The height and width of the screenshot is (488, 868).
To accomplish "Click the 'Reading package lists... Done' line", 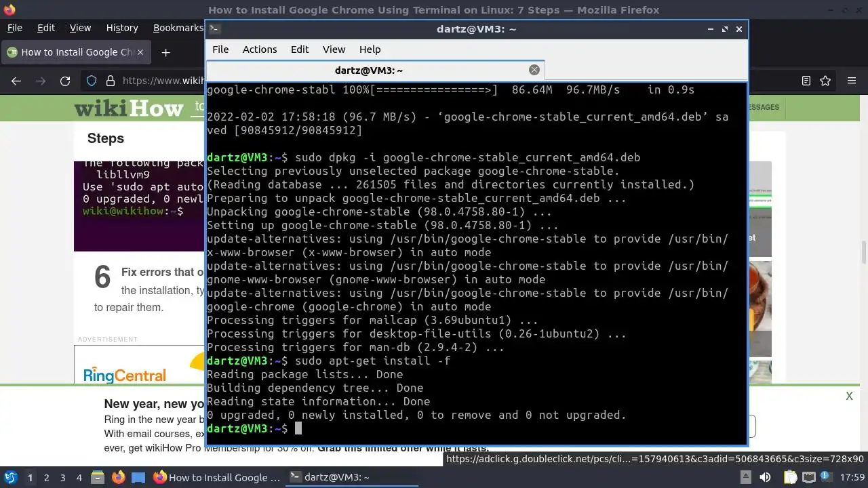I will [304, 374].
